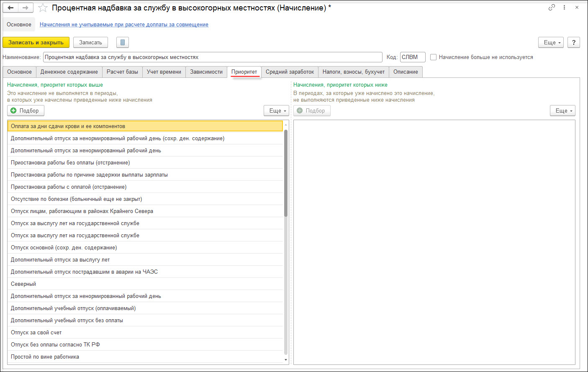The height and width of the screenshot is (372, 588).
Task: Select row 'Дополнительный отпуск пострадавшим в аварии на ЧАЭС'
Action: click(x=145, y=272)
